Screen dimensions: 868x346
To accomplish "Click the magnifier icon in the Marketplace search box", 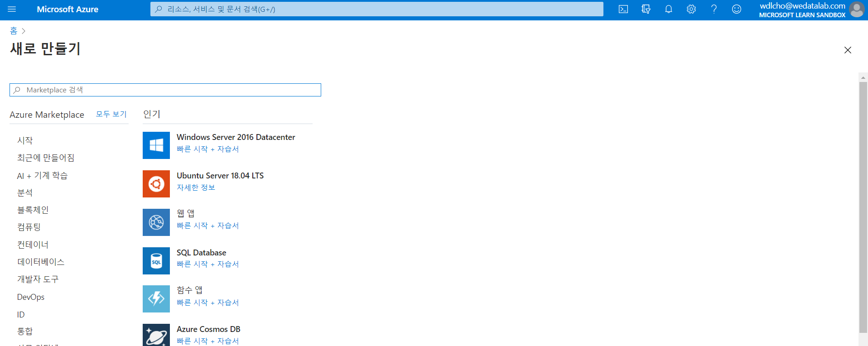I will coord(17,90).
